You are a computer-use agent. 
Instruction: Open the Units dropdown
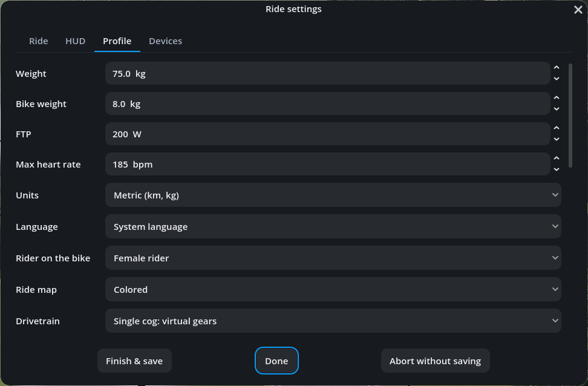333,195
